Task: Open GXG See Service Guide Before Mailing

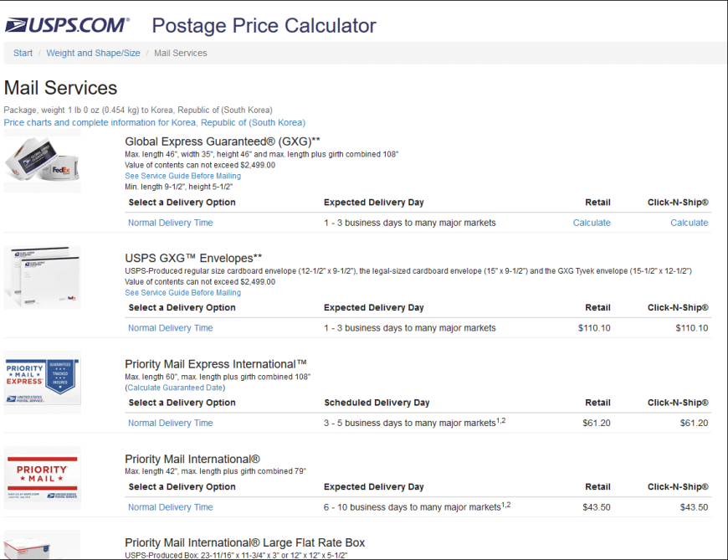Action: point(182,176)
